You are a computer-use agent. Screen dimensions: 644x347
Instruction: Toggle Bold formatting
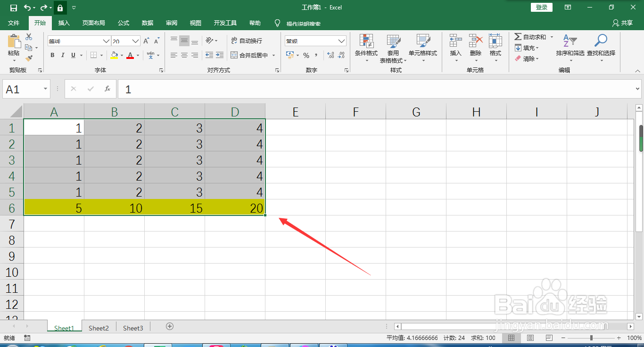point(52,56)
